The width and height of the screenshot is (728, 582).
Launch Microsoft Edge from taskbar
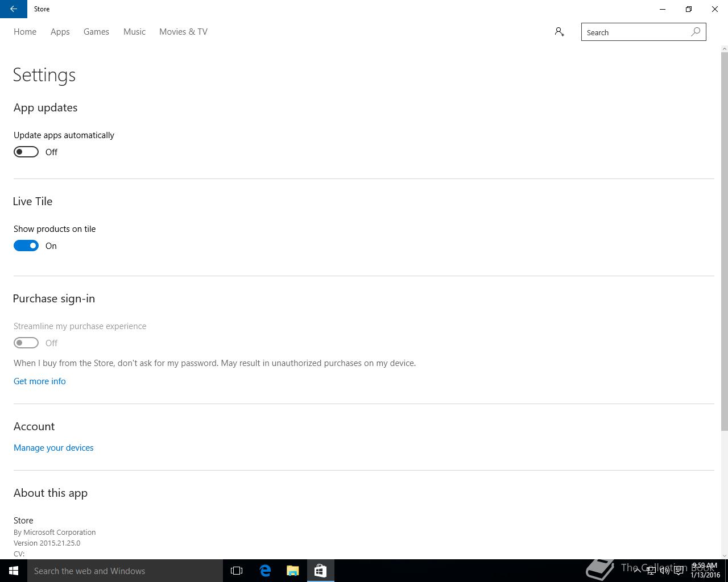[265, 571]
